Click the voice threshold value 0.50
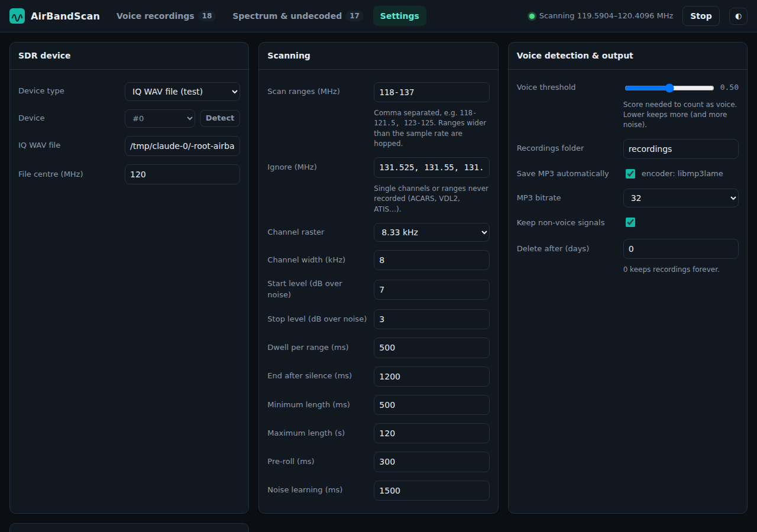 [729, 87]
